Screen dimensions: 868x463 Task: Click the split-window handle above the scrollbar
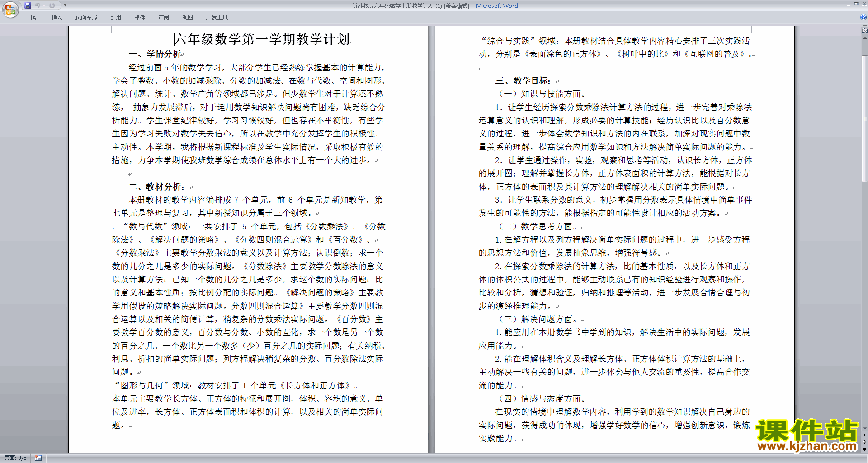(x=864, y=26)
